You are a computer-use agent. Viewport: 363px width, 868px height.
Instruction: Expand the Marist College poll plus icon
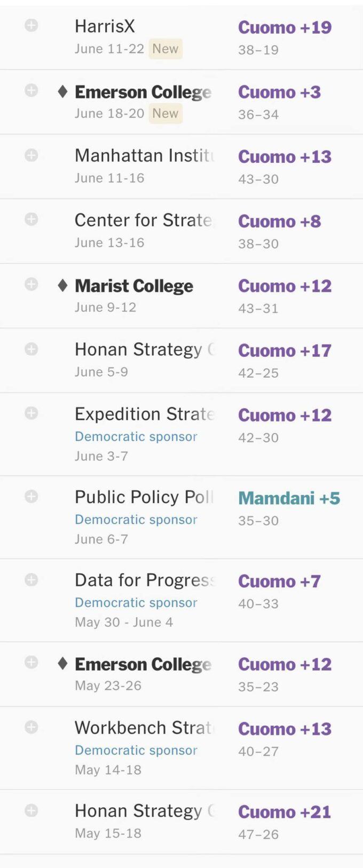click(31, 284)
